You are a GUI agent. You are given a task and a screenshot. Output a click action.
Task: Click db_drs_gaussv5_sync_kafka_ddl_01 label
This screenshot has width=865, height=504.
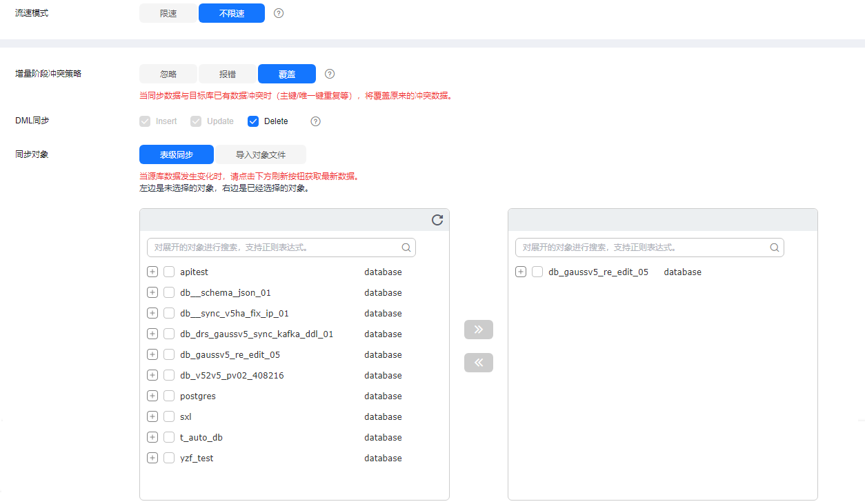[x=257, y=334]
